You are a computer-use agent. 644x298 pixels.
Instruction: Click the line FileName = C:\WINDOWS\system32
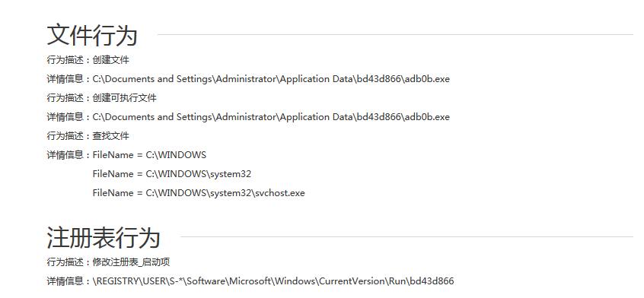[x=172, y=174]
